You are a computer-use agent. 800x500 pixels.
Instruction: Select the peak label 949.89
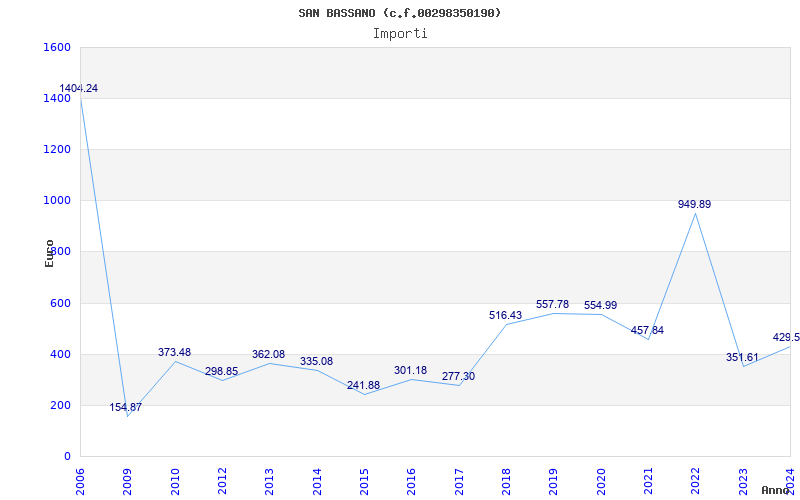click(694, 204)
